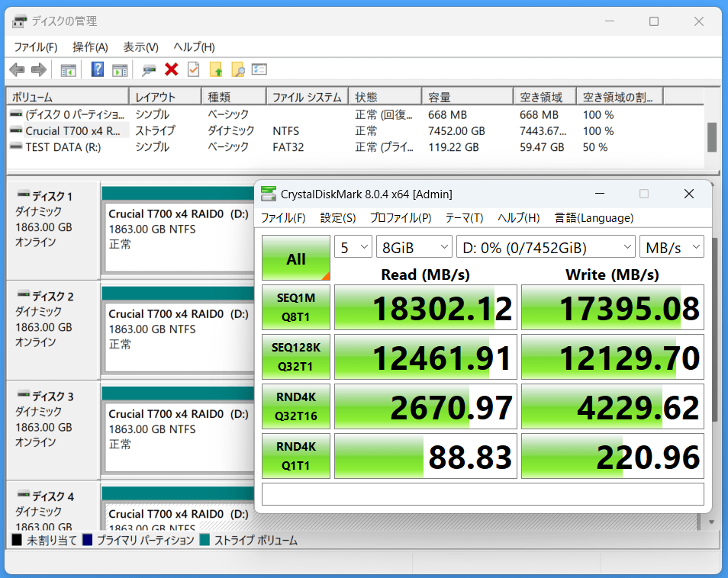Click the settings list view toolbar icon
Screen dimensions: 728x578
pyautogui.click(x=259, y=69)
